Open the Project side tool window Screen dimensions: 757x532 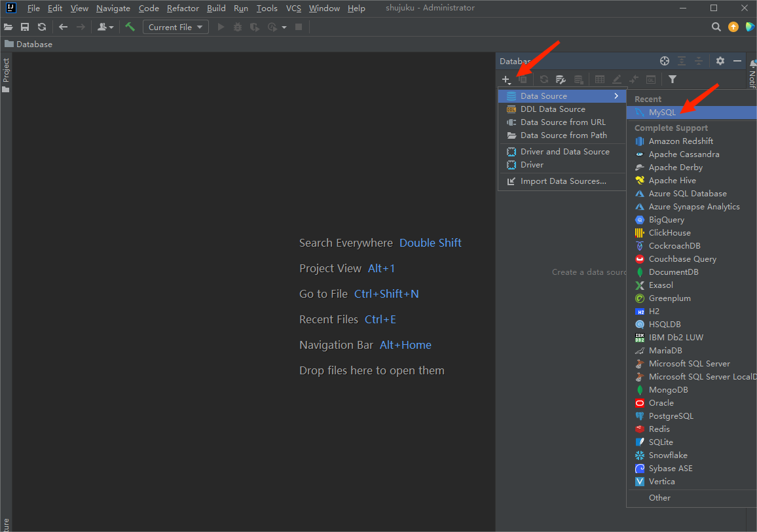[6, 75]
